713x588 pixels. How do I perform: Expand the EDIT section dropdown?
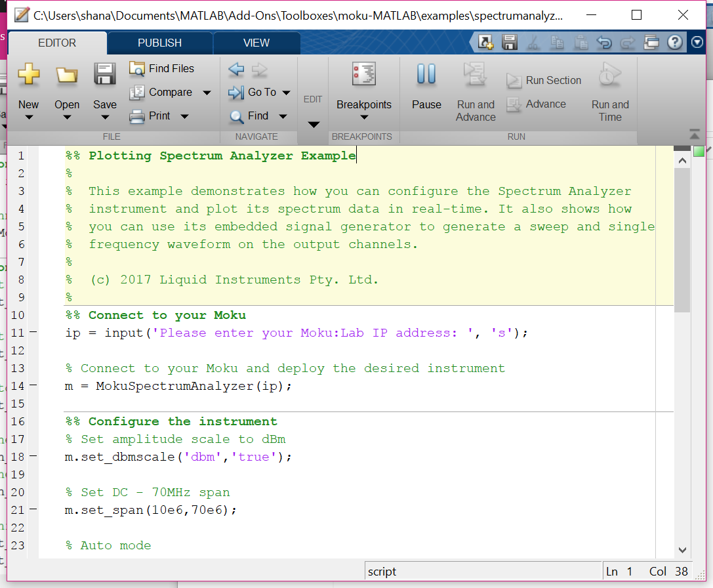pyautogui.click(x=314, y=124)
